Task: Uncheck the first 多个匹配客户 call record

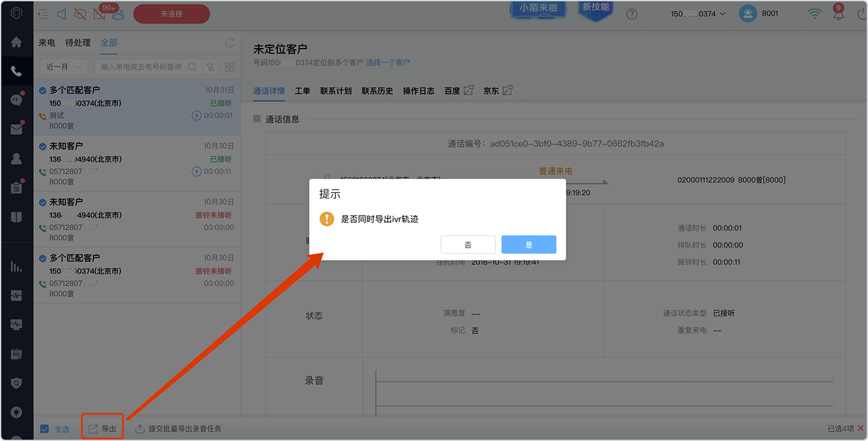Action: [x=42, y=90]
